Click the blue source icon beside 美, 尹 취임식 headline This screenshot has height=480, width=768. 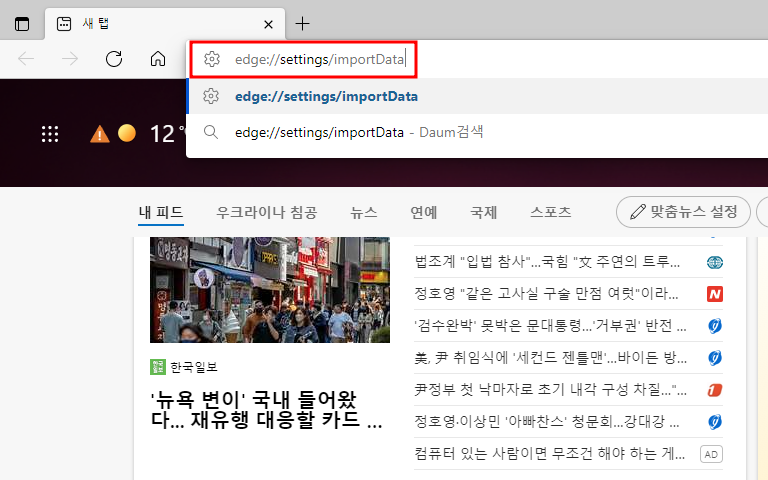point(715,358)
